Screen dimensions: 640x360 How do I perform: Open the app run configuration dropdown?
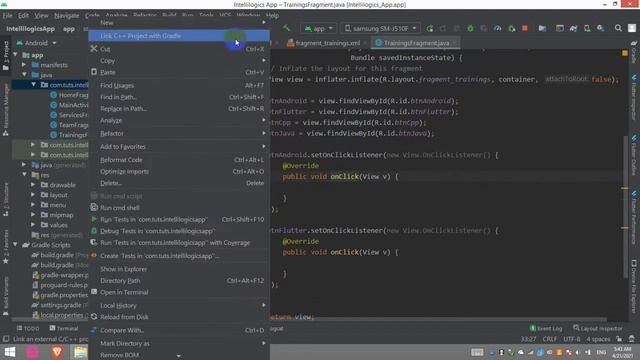[319, 28]
